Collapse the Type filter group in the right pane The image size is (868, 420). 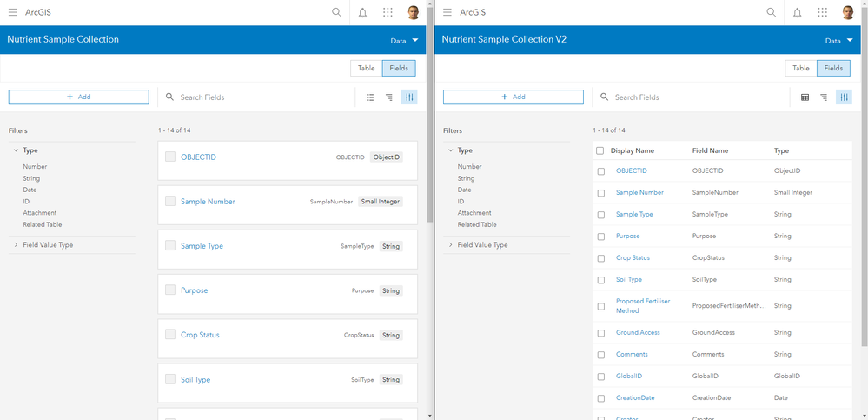(451, 150)
